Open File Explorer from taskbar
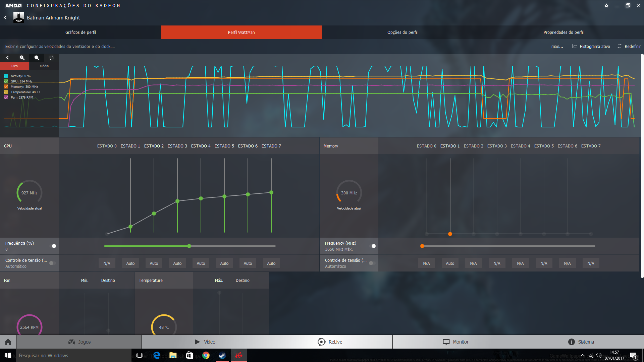Viewport: 644px width, 362px height. pyautogui.click(x=173, y=355)
